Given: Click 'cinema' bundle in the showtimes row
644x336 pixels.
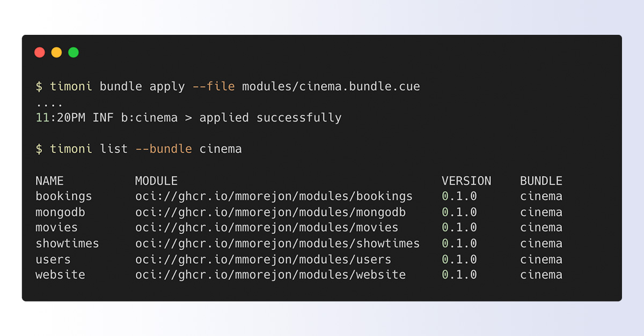Looking at the screenshot, I should [x=541, y=244].
